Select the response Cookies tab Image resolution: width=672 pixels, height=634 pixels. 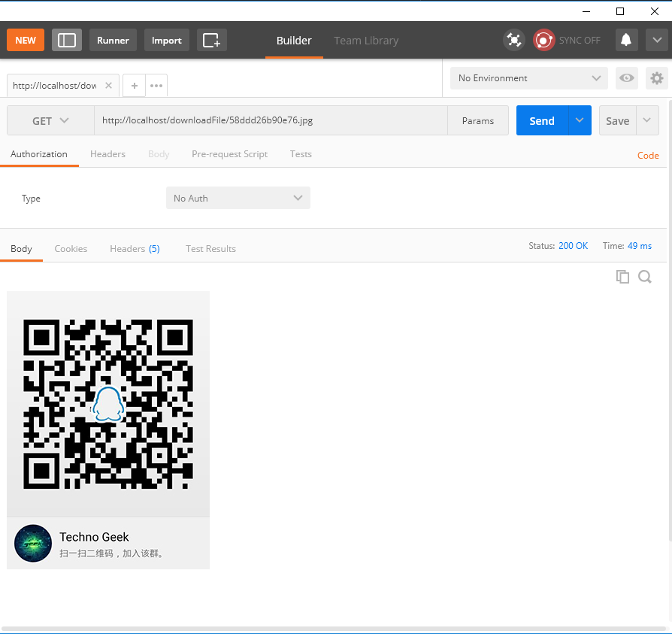[x=71, y=249]
